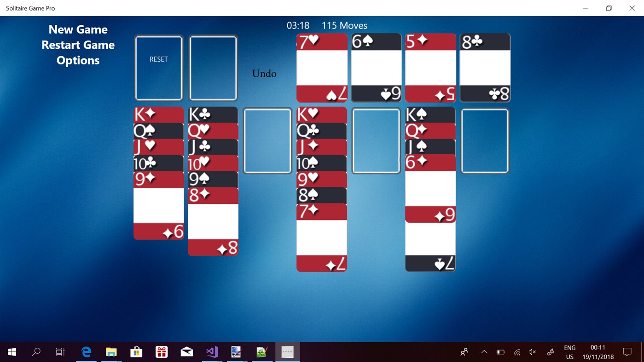Open the Options menu

click(x=78, y=60)
